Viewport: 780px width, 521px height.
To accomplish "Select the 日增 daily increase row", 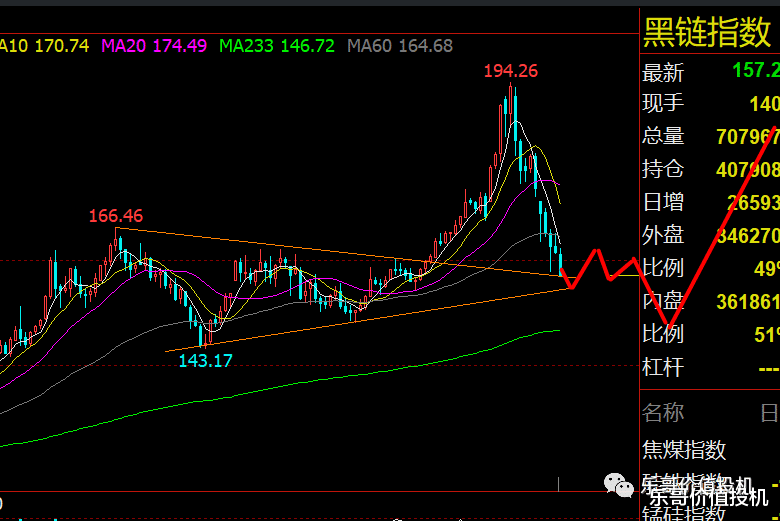I will (710, 202).
